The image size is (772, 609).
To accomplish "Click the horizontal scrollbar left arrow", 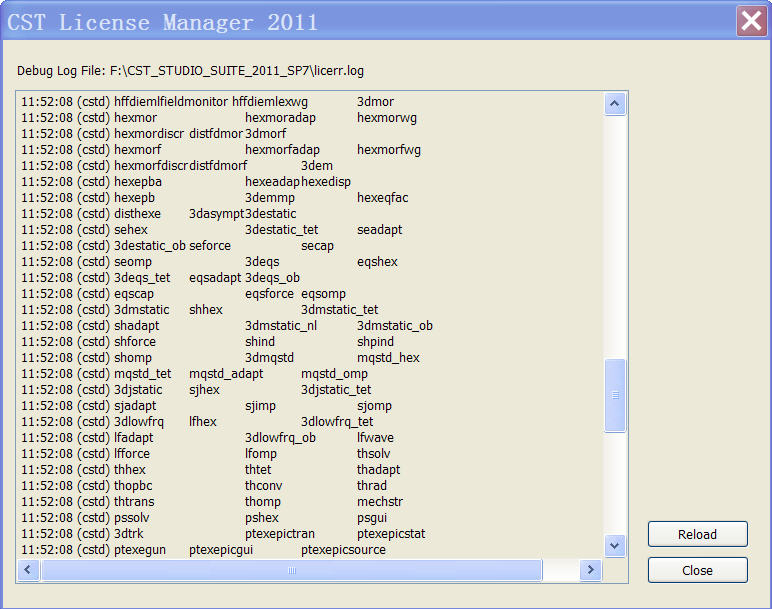I will click(x=28, y=570).
